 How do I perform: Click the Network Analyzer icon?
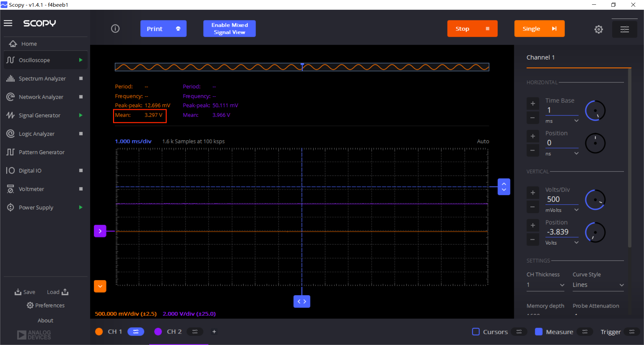click(x=10, y=97)
